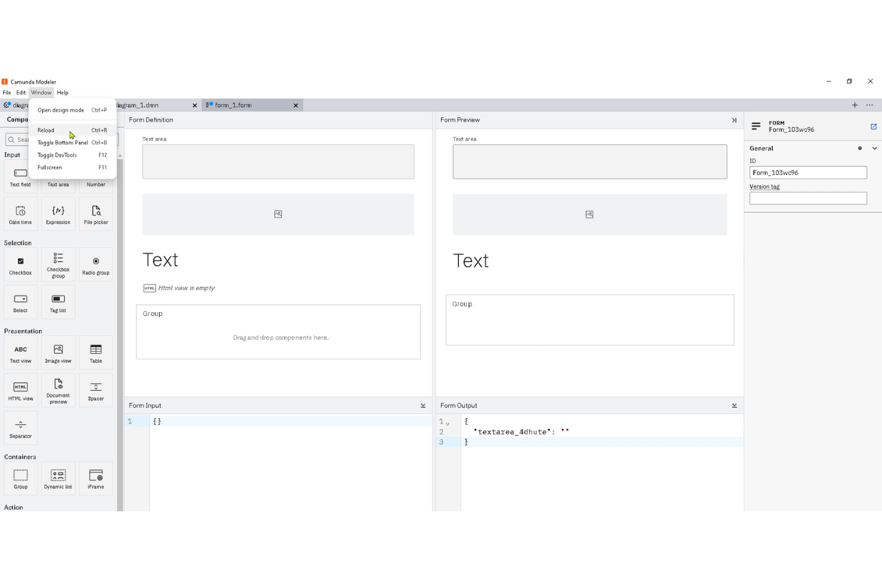
Task: Open the form documentation link icon
Action: (x=874, y=126)
